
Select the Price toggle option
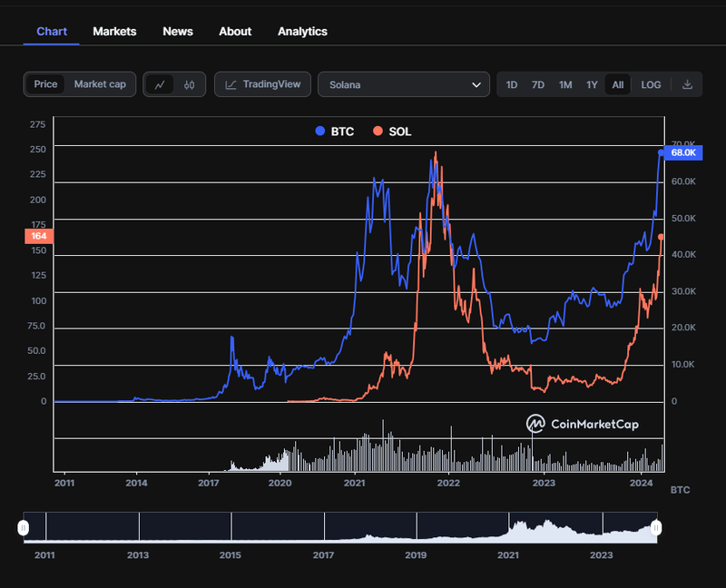click(45, 84)
